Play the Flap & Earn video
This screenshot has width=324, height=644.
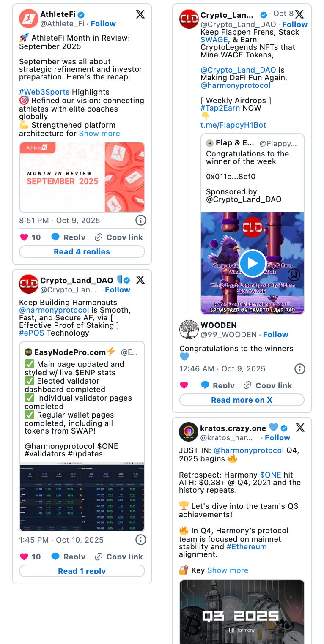pos(253,263)
